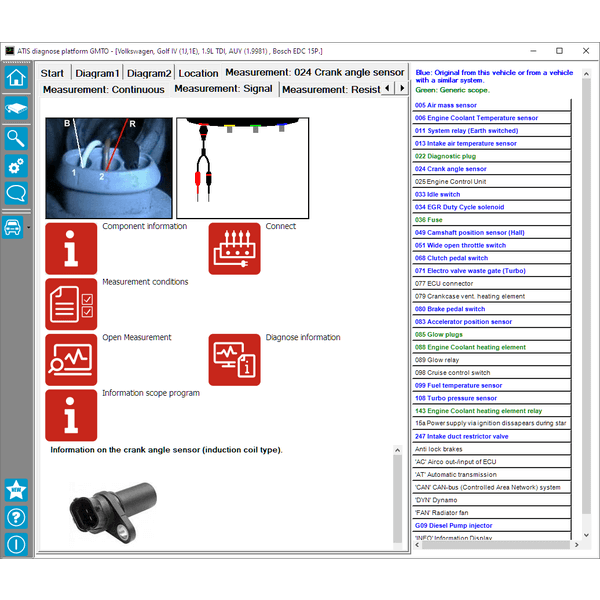
Task: Open the Measurement conditions checklist icon
Action: 71,304
